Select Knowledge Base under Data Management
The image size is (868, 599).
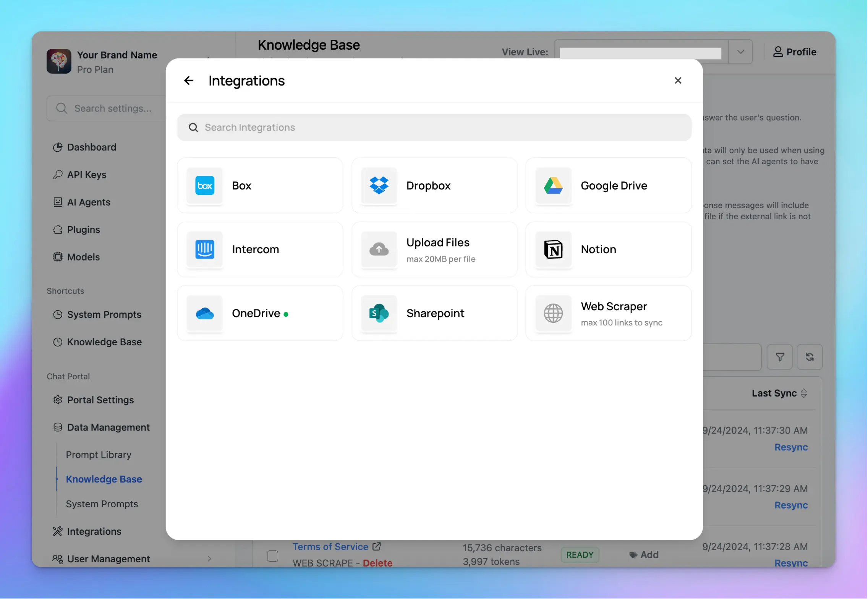click(104, 480)
